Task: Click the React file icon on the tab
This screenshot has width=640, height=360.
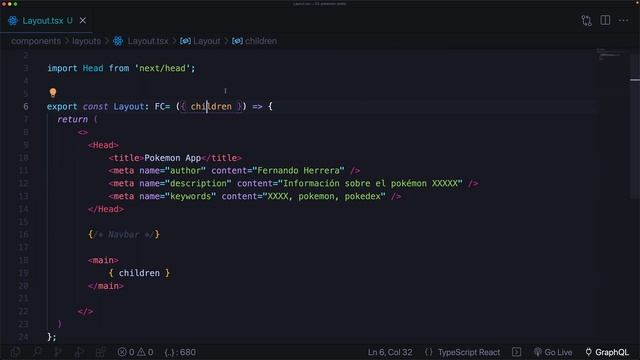Action: 13,20
